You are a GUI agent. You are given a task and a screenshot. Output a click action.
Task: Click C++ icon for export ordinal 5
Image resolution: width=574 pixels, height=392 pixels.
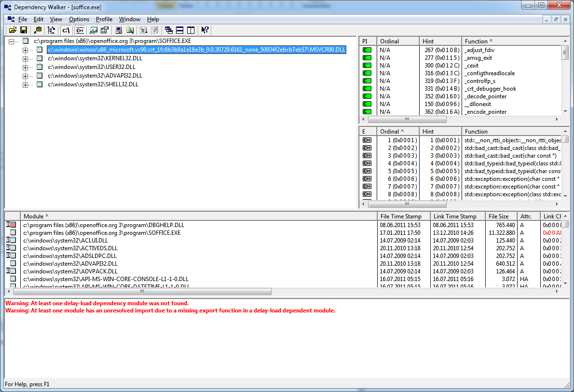pyautogui.click(x=367, y=171)
